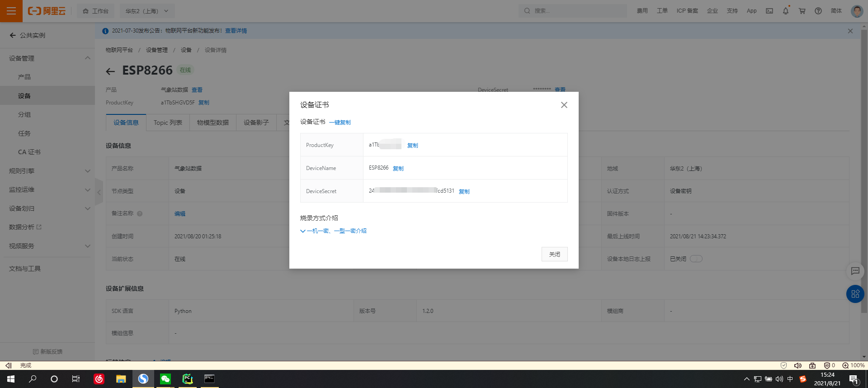The height and width of the screenshot is (388, 868).
Task: Toggle the 设备本地日志上报 switch
Action: [x=696, y=259]
